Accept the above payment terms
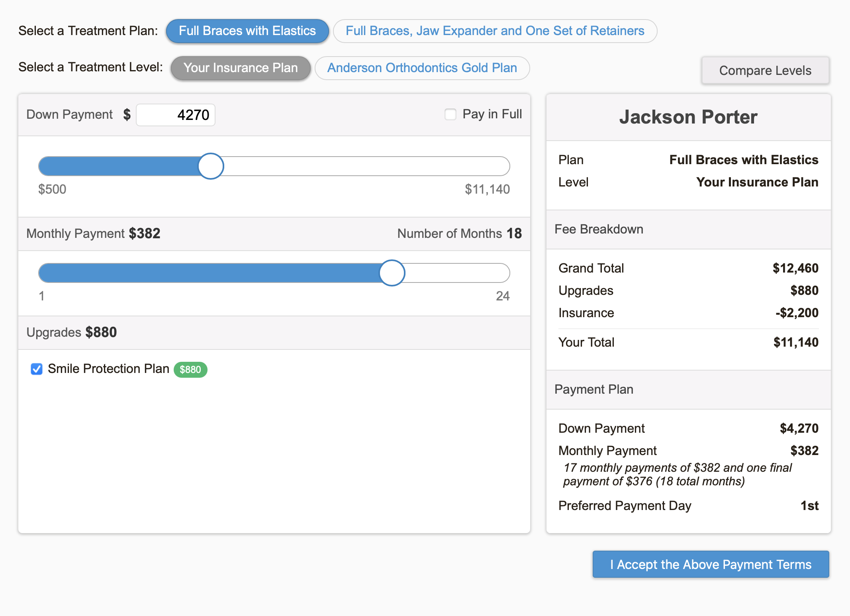Viewport: 850px width, 616px height. pyautogui.click(x=711, y=564)
